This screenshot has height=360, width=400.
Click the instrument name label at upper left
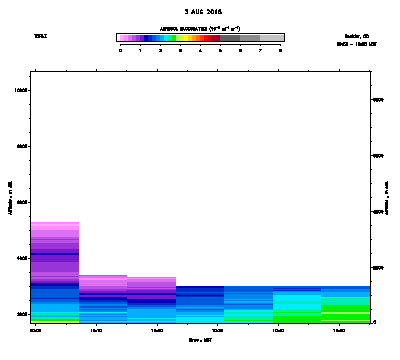41,36
